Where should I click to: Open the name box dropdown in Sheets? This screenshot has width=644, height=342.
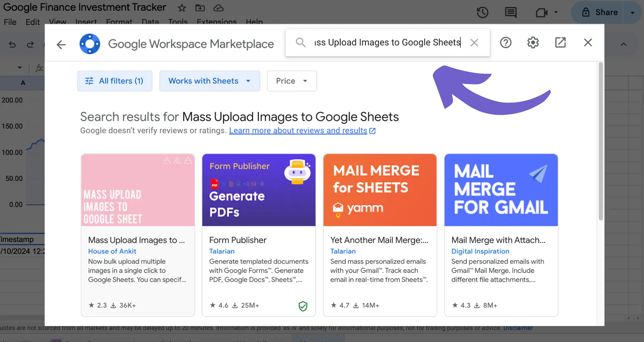tap(19, 68)
